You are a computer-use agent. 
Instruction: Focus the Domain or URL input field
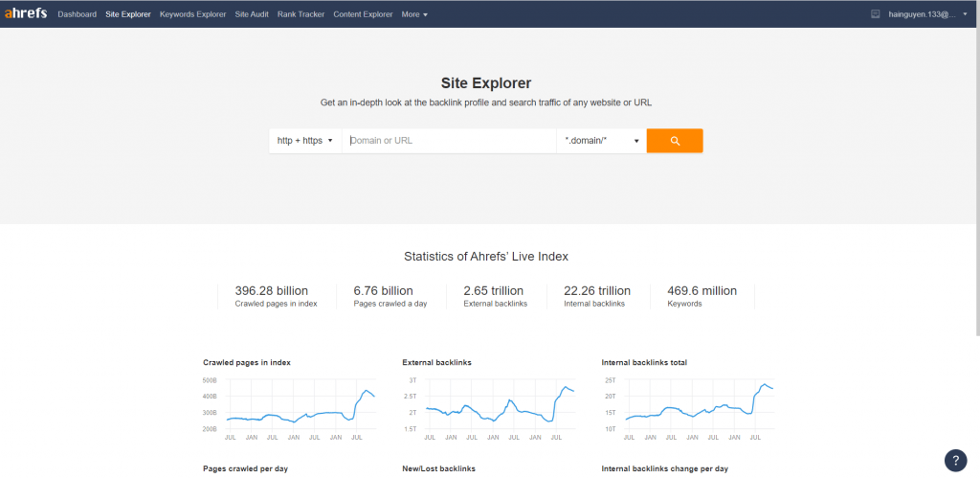point(449,141)
